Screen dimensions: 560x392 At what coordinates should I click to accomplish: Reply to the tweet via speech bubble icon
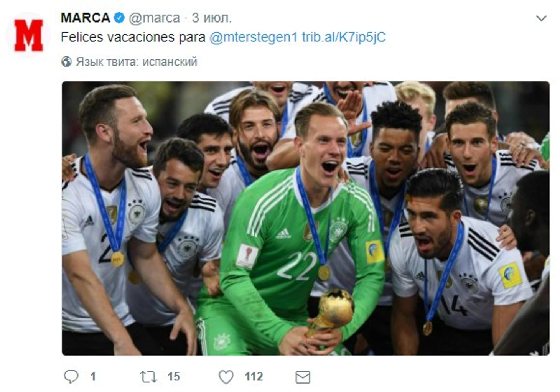(x=71, y=377)
